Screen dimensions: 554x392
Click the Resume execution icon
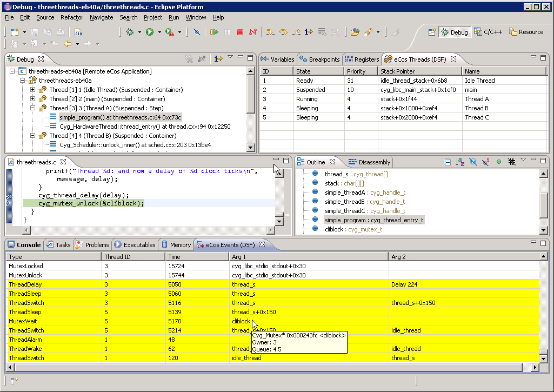click(x=214, y=32)
